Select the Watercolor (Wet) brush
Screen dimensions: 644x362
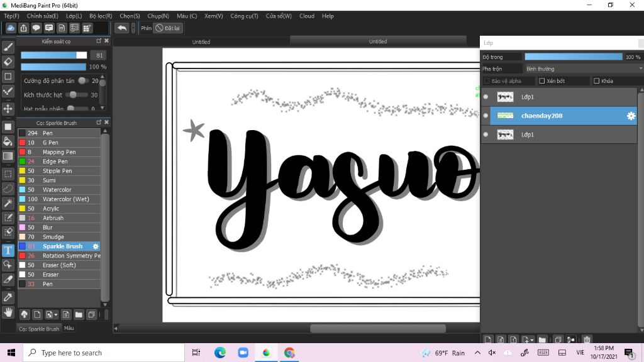click(x=59, y=199)
